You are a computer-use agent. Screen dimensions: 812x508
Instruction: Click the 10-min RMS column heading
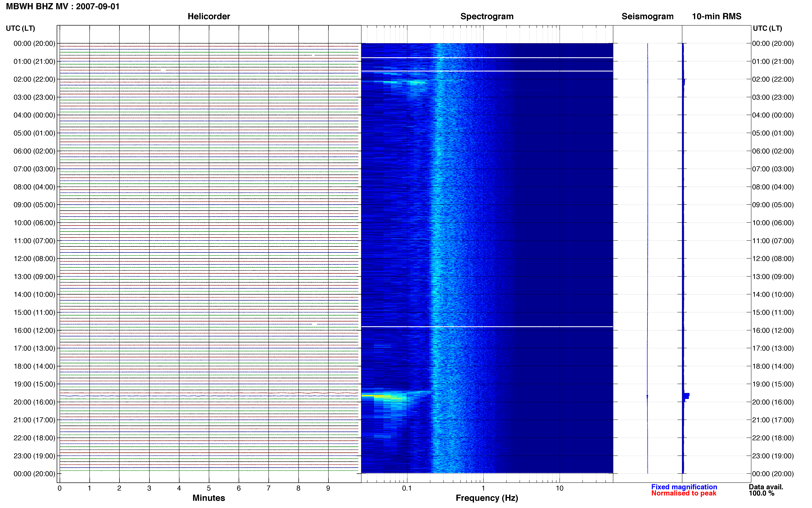click(716, 16)
